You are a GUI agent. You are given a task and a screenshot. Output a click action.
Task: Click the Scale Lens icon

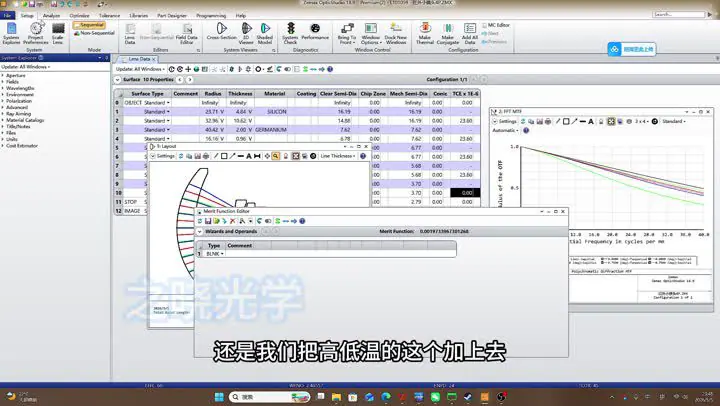coord(58,33)
